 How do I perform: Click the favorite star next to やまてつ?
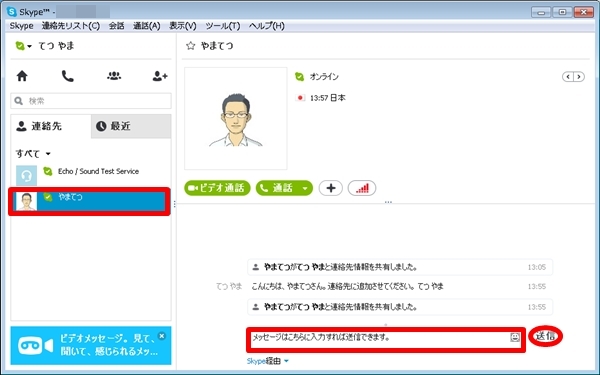coord(190,46)
